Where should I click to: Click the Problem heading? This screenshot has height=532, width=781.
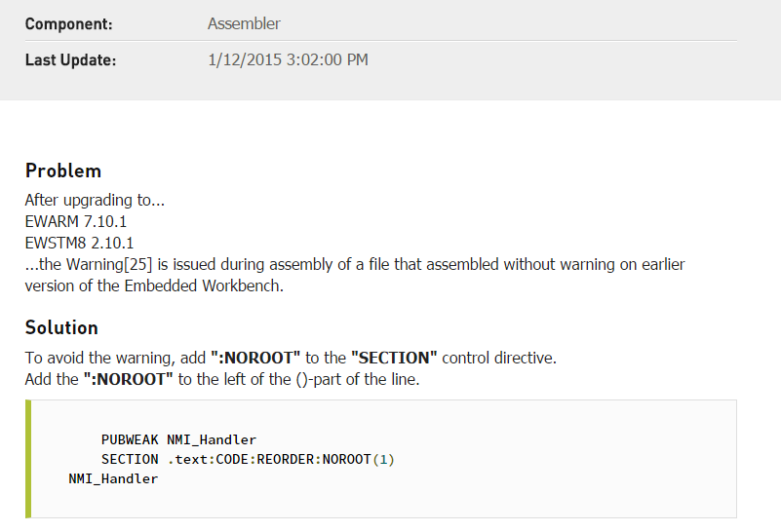(63, 171)
